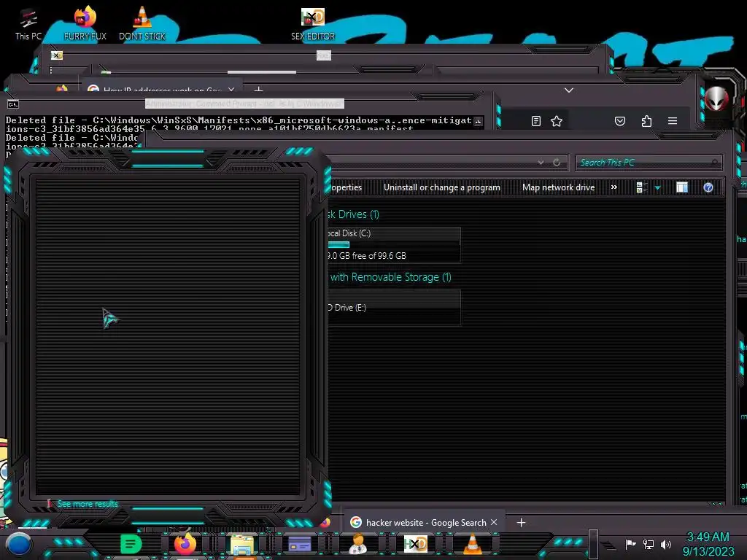
Task: Click the Local Disk (C:) usage bar
Action: (x=393, y=244)
